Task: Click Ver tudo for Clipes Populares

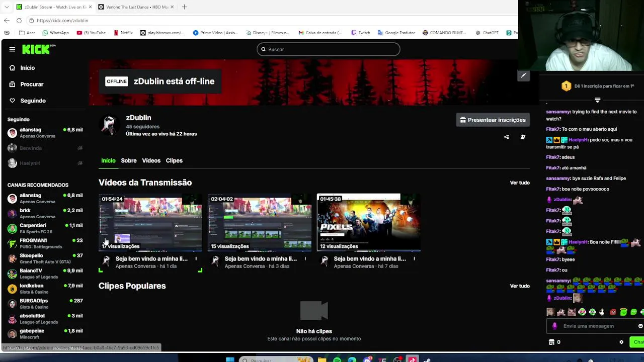Action: 520,286
